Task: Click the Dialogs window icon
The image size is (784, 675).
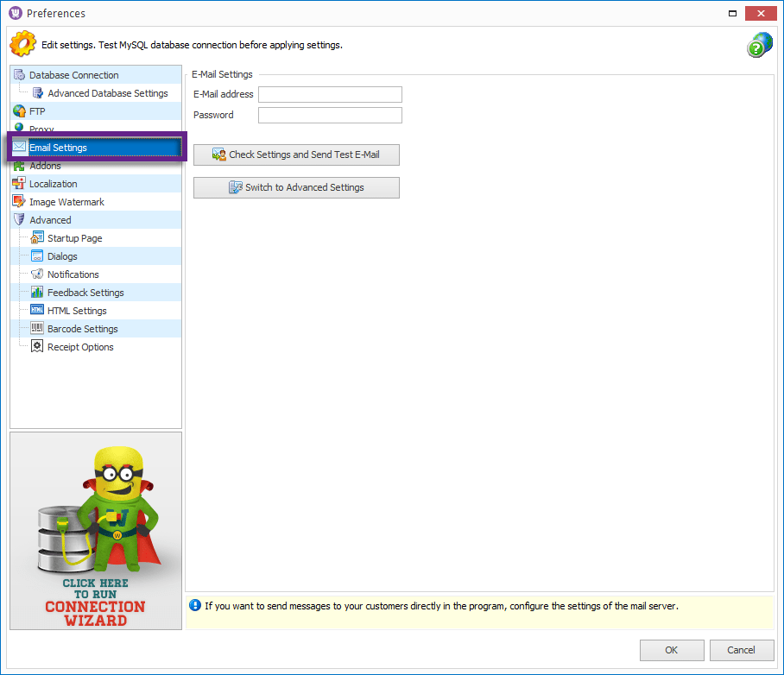Action: click(x=37, y=256)
